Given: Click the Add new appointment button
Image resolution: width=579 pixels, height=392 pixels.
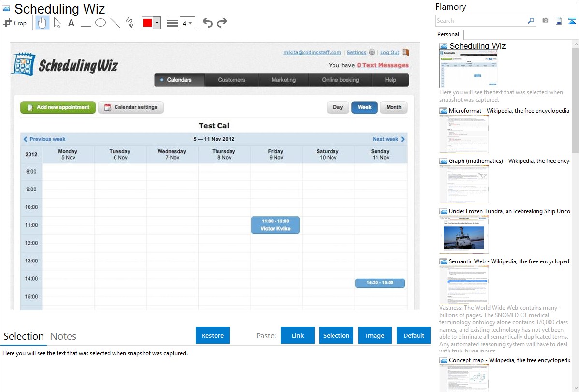Looking at the screenshot, I should (58, 107).
